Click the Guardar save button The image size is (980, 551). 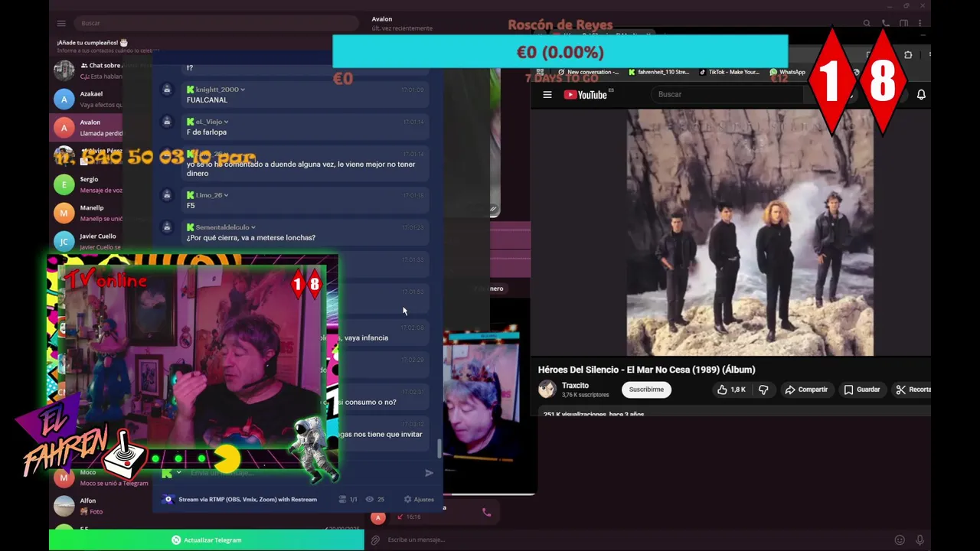click(x=862, y=390)
